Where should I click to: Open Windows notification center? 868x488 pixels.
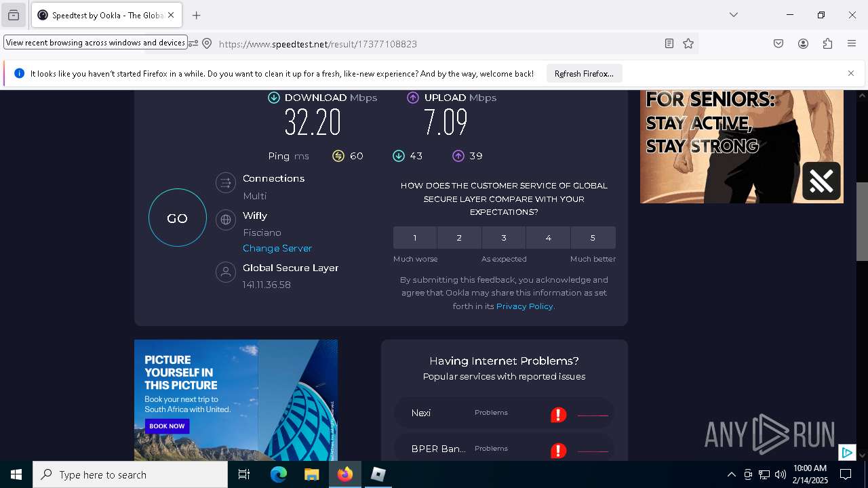point(846,474)
